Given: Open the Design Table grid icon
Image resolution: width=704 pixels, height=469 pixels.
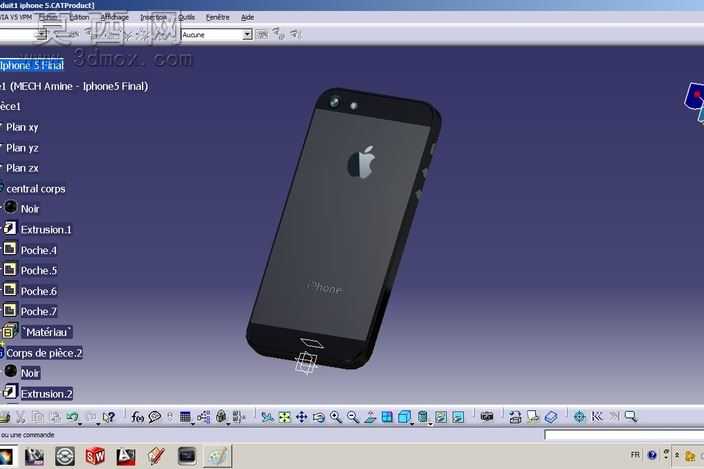Looking at the screenshot, I should point(185,417).
